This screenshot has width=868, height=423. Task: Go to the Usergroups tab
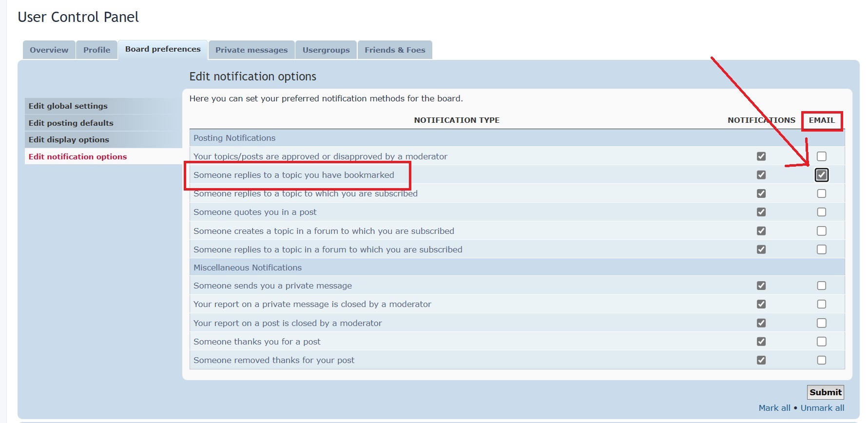click(326, 50)
